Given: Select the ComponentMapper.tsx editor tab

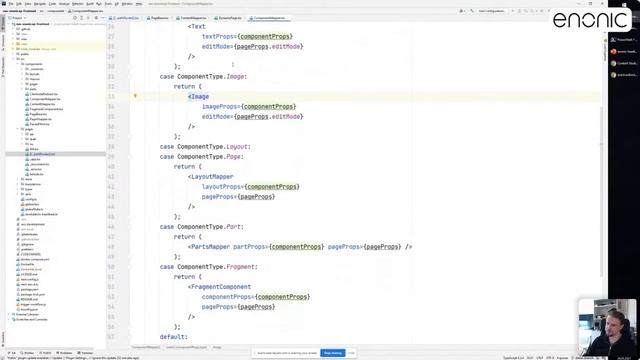Looking at the screenshot, I should pos(269,18).
